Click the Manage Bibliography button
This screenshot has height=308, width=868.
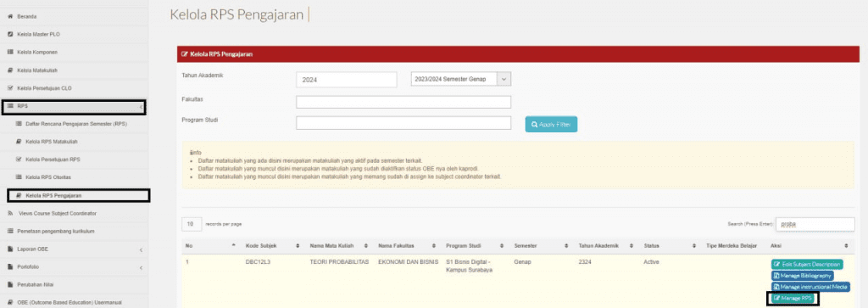pyautogui.click(x=802, y=275)
